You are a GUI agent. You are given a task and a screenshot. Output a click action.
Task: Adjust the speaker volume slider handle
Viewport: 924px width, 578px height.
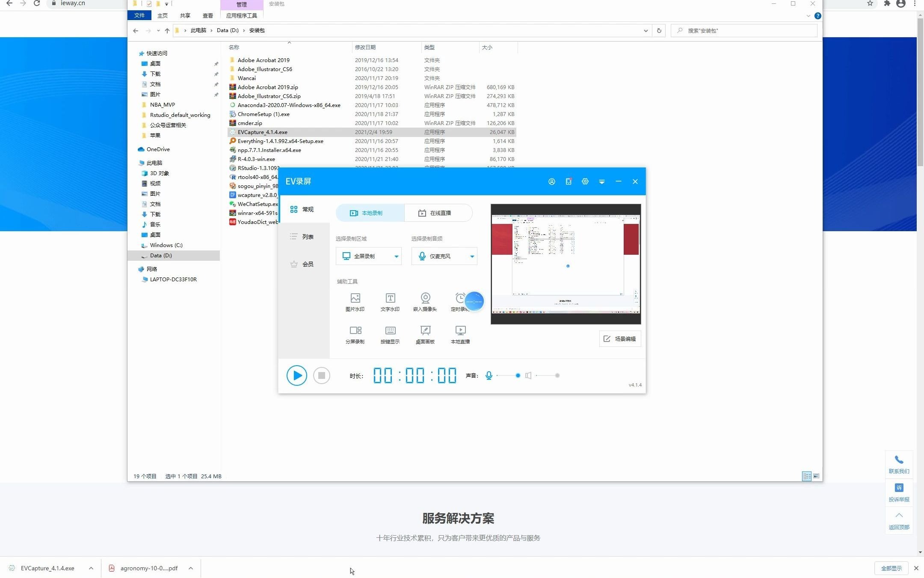tap(557, 375)
